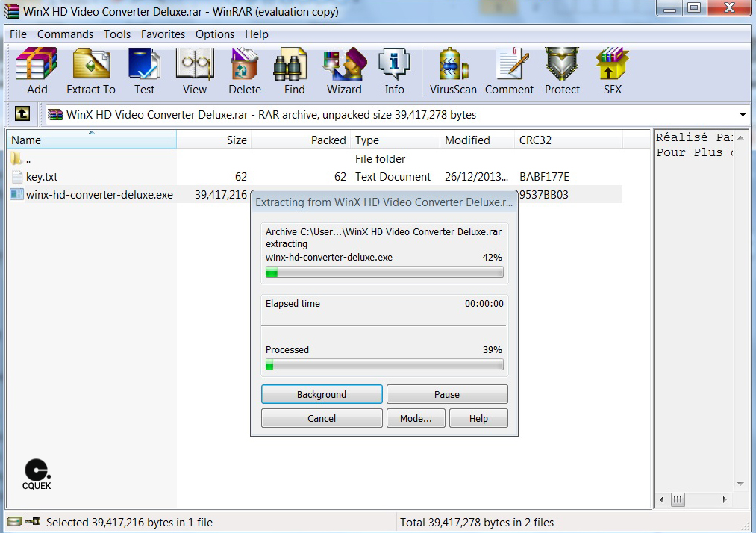Click the Extract To toolbar icon
Screen dimensions: 756x533
pyautogui.click(x=91, y=63)
